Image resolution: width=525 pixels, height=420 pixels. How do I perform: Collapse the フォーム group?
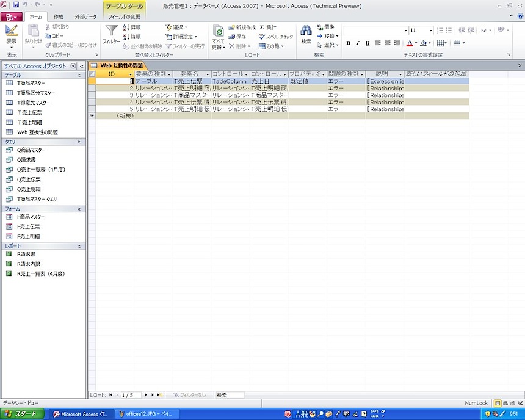pyautogui.click(x=79, y=209)
